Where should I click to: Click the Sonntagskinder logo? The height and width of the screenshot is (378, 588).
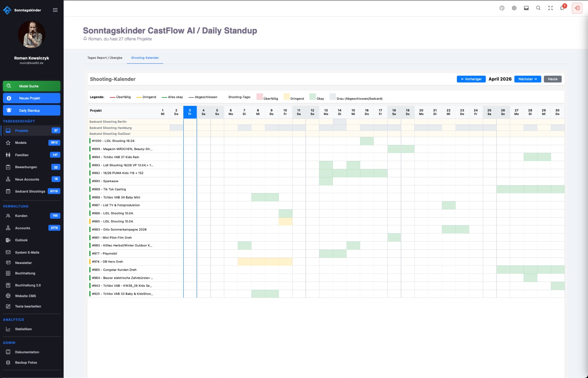(7, 10)
